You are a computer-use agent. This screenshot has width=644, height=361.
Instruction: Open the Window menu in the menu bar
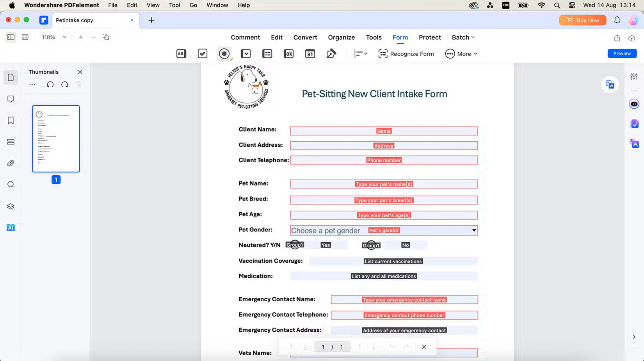pyautogui.click(x=217, y=5)
